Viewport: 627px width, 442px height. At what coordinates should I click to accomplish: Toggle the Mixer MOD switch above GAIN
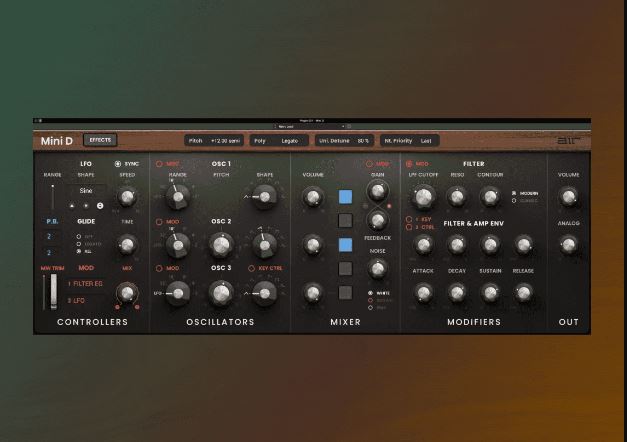(369, 164)
